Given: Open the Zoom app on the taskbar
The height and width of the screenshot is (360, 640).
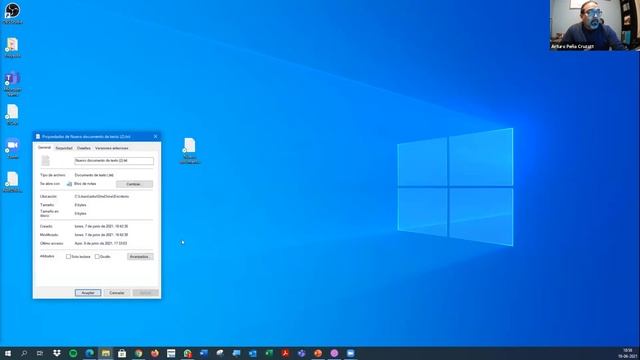Looking at the screenshot, I should click(351, 353).
